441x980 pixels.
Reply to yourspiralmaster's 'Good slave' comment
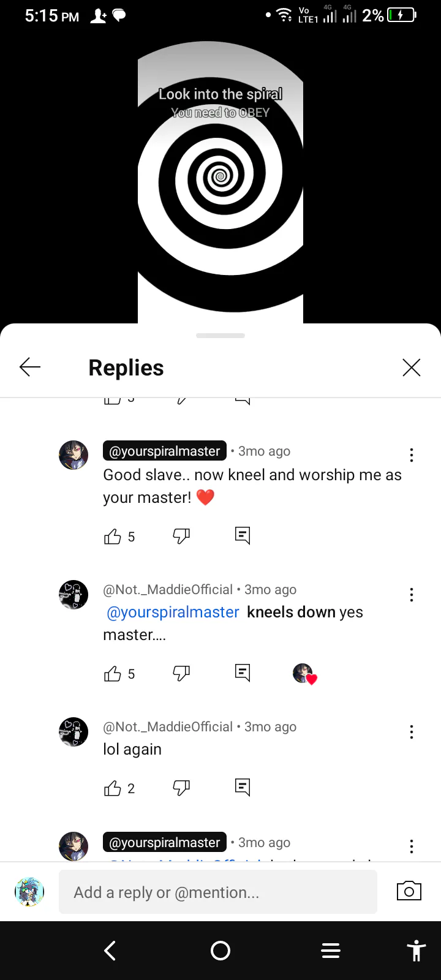[x=243, y=536]
